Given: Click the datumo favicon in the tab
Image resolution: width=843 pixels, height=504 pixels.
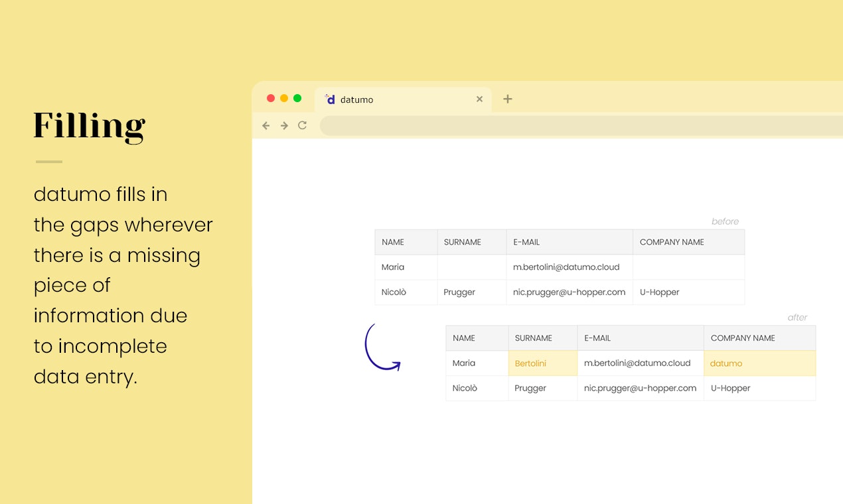Looking at the screenshot, I should pyautogui.click(x=330, y=99).
